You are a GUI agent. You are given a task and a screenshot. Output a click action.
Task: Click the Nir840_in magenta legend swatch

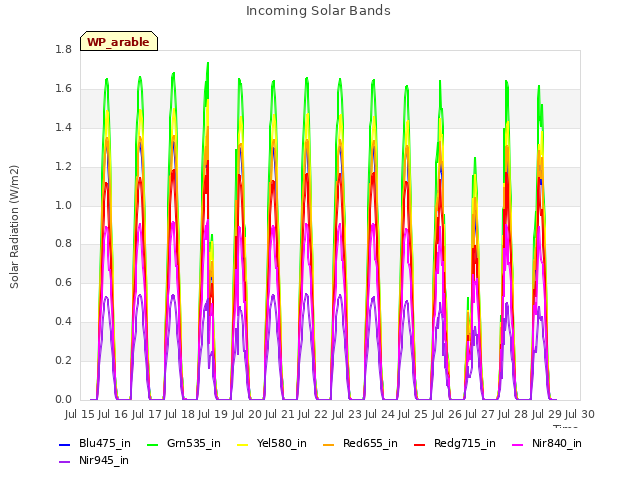[518, 445]
